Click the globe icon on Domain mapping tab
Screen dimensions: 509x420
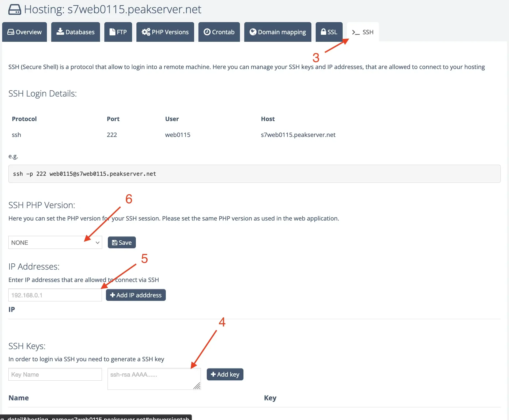253,32
